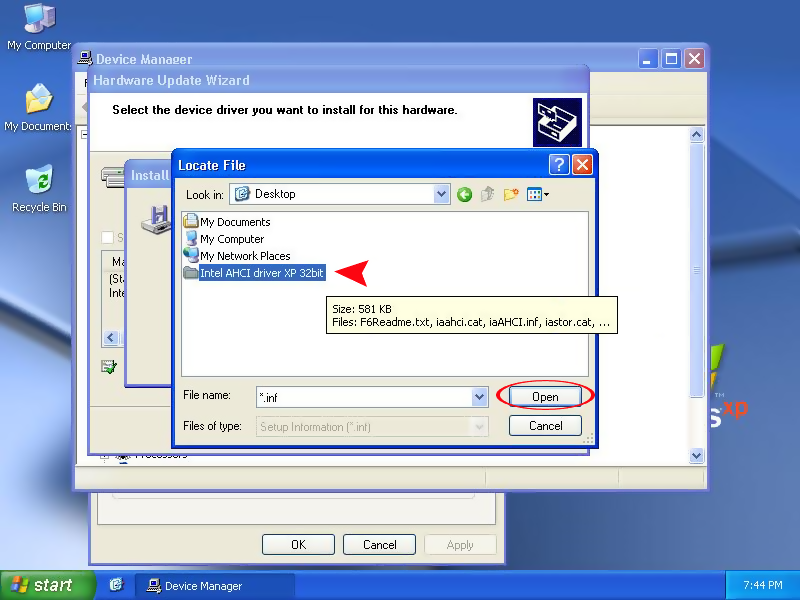Screen dimensions: 800x600
Task: Open Recycle Bin desktop icon
Action: coord(39,188)
